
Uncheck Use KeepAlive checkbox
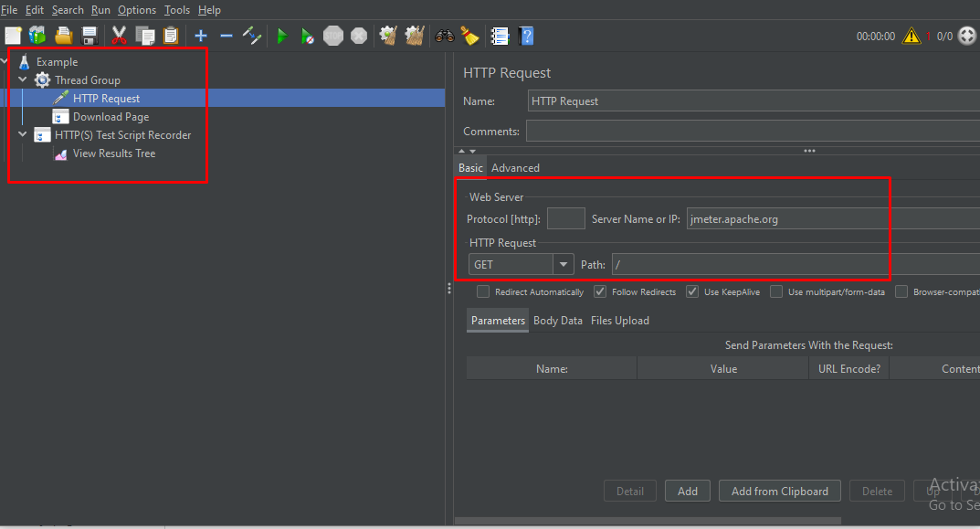692,292
